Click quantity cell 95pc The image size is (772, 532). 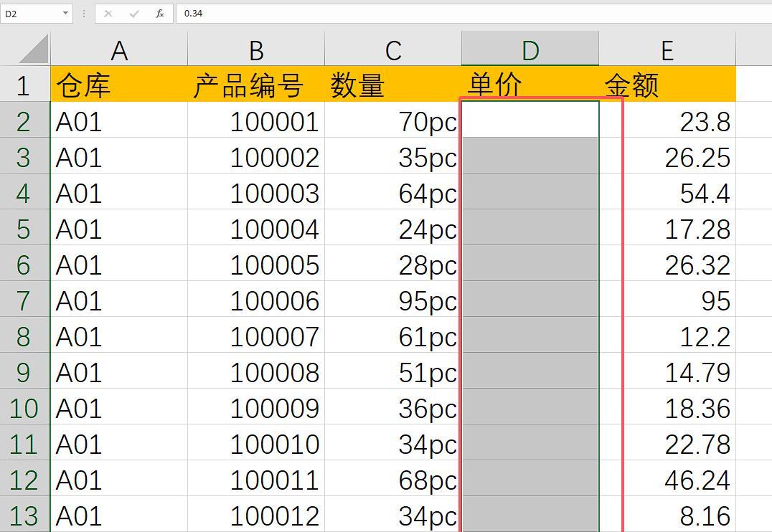tap(393, 300)
